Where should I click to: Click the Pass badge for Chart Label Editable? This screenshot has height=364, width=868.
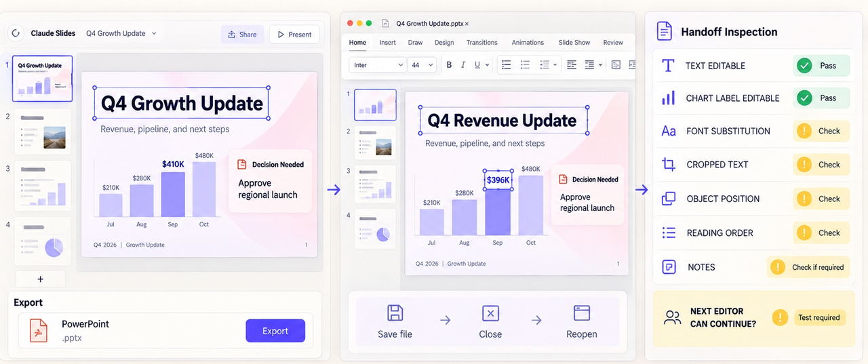(821, 98)
